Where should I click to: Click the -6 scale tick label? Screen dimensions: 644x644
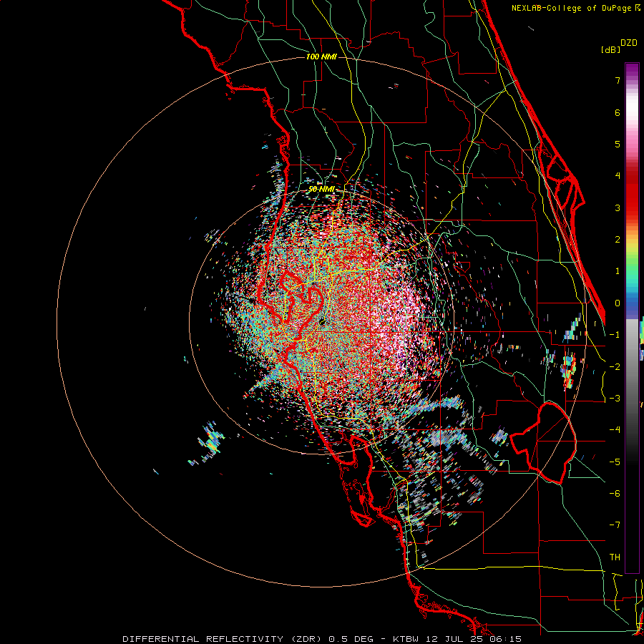615,494
